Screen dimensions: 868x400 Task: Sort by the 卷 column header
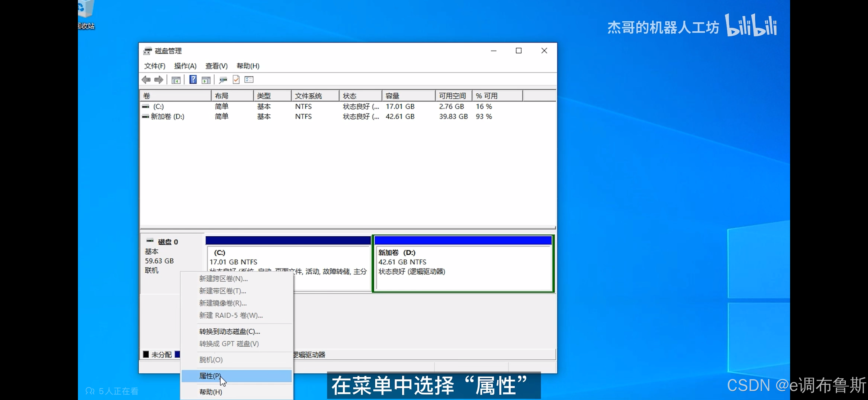(175, 96)
